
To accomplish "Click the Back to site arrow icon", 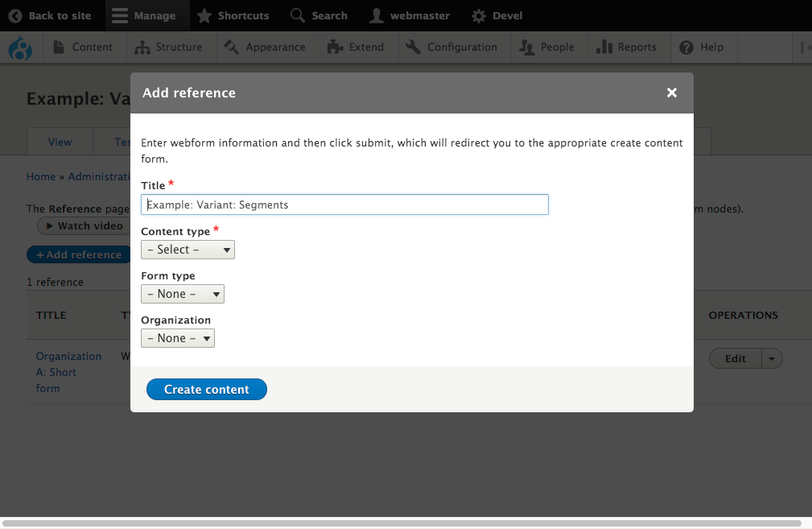I will pos(14,15).
